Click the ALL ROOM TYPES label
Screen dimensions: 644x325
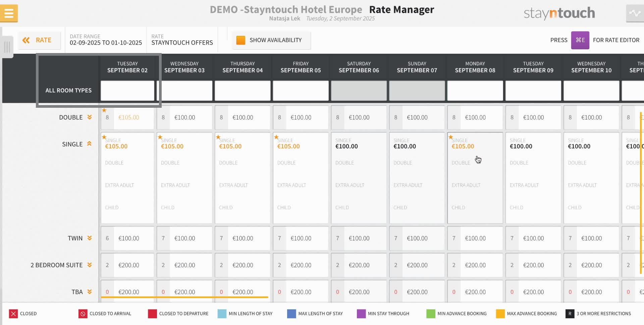(x=68, y=90)
